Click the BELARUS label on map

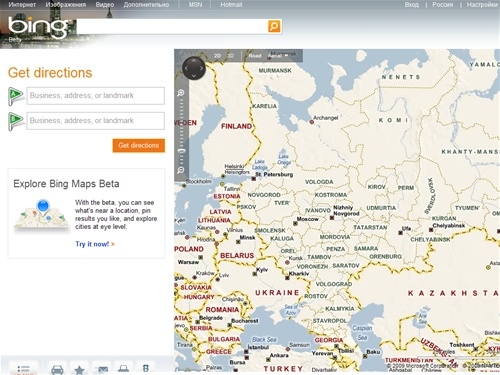237,256
